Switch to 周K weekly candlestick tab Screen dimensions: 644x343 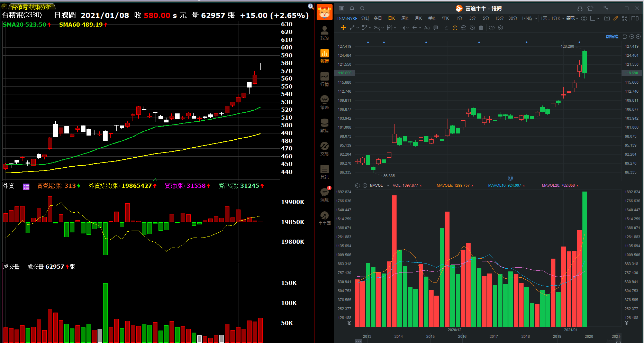coord(405,18)
